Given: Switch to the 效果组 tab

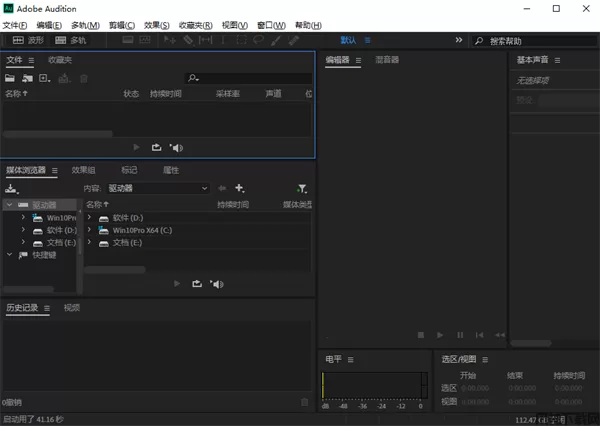Looking at the screenshot, I should 83,170.
